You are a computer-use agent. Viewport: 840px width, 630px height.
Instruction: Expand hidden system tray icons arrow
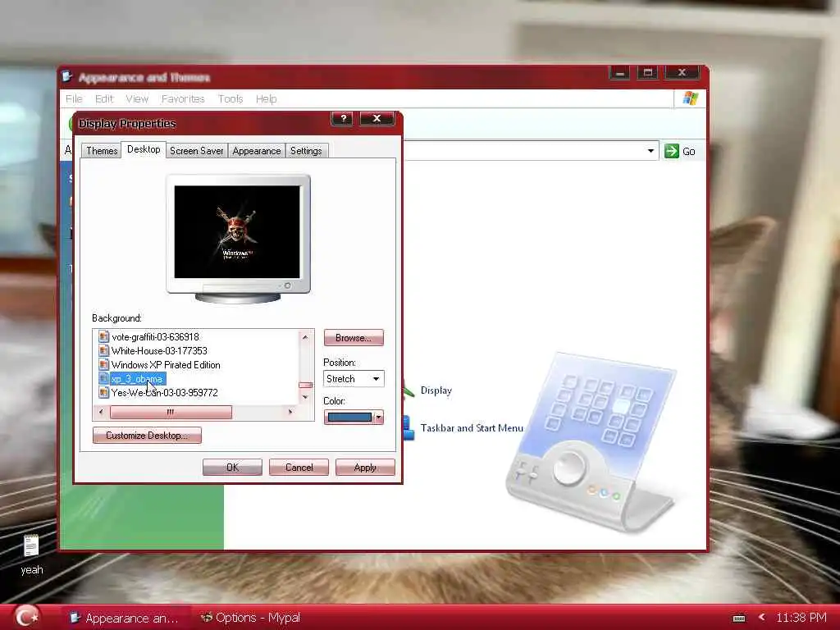(761, 618)
